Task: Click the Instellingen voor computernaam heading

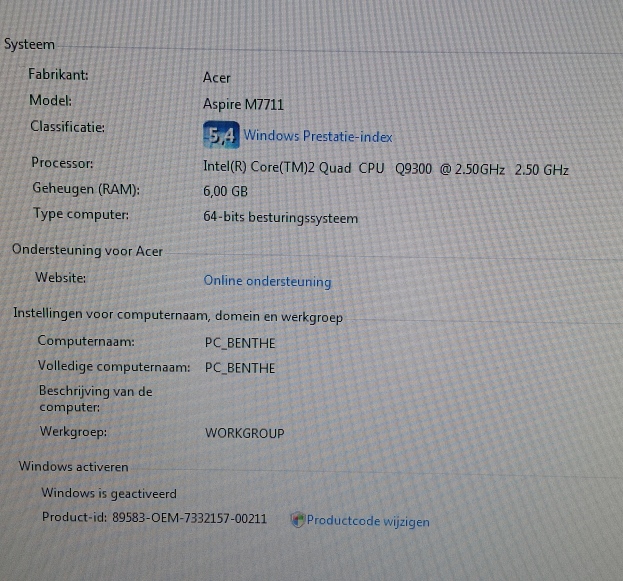Action: point(178,316)
